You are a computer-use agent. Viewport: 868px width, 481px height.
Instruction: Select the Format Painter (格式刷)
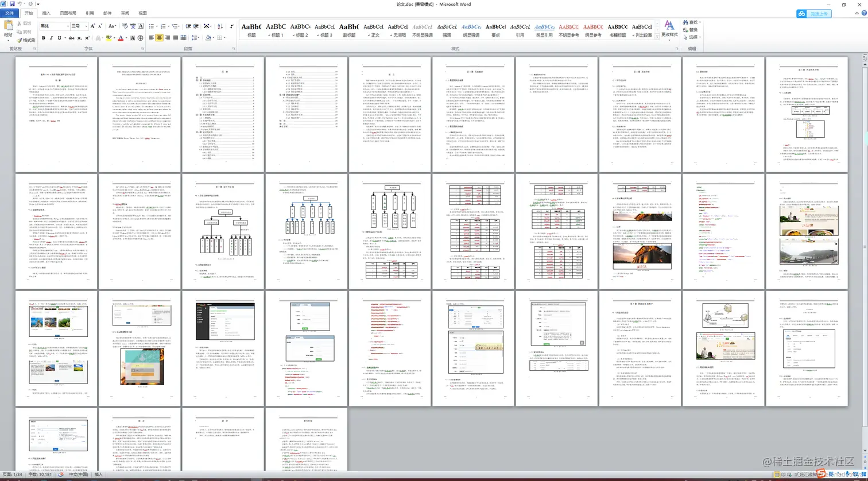pyautogui.click(x=26, y=40)
